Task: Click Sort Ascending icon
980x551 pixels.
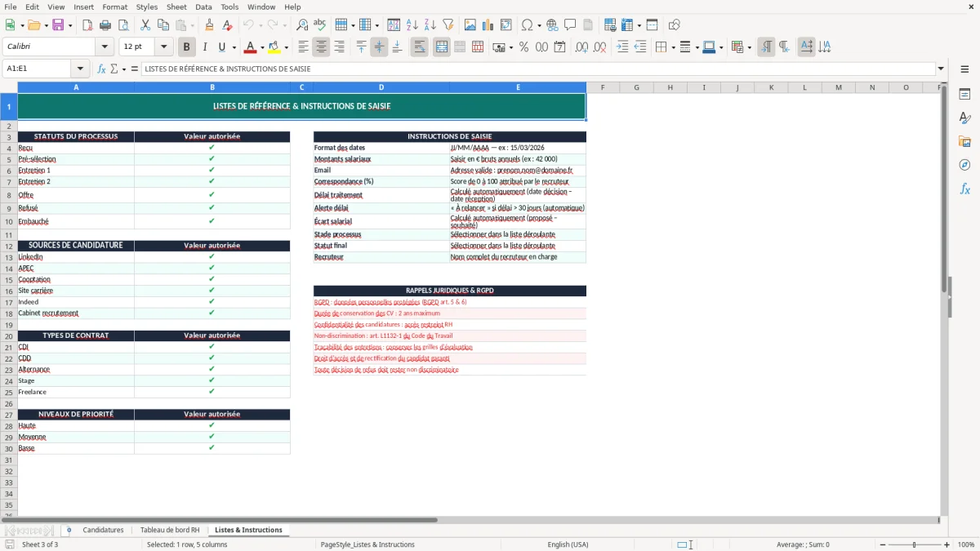Action: tap(412, 25)
